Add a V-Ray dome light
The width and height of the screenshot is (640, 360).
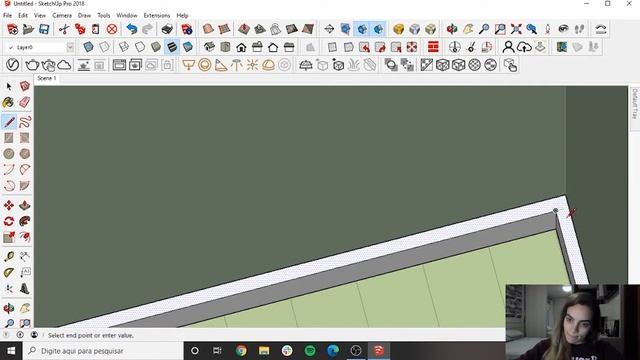(268, 65)
